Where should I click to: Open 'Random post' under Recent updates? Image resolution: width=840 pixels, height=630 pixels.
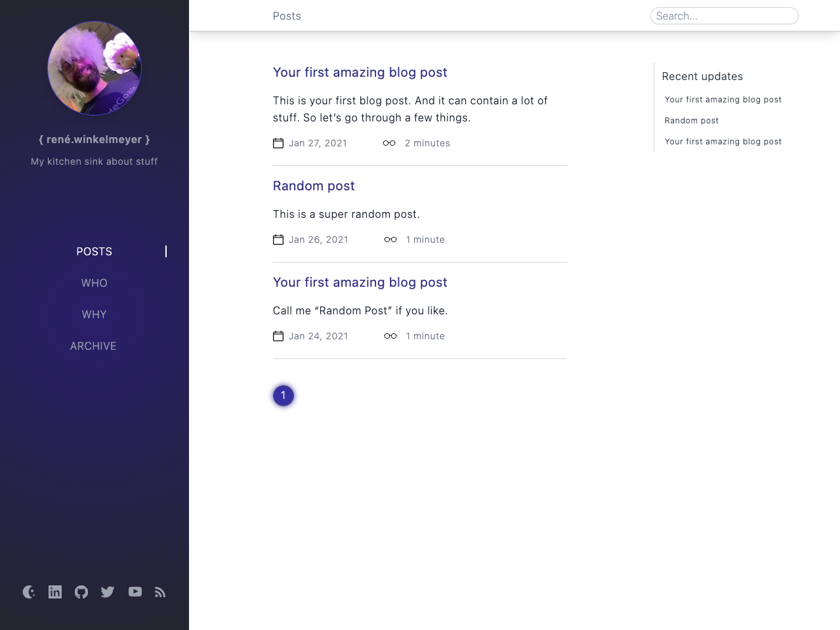click(x=691, y=121)
